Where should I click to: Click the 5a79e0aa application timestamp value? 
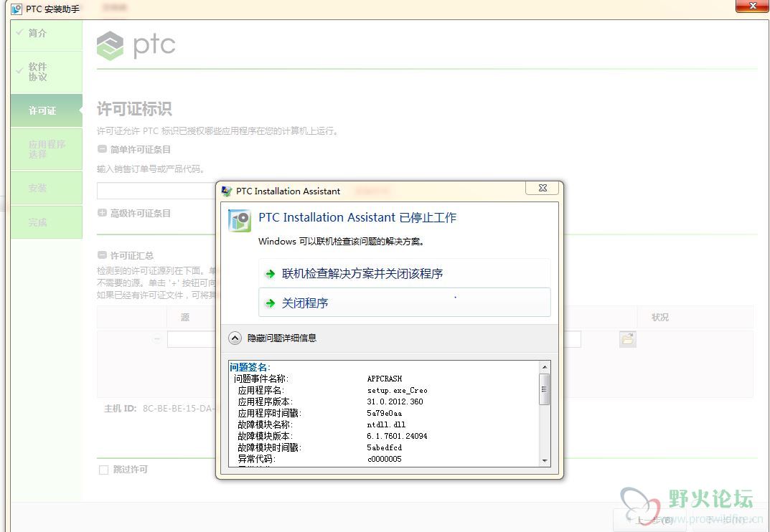[385, 413]
